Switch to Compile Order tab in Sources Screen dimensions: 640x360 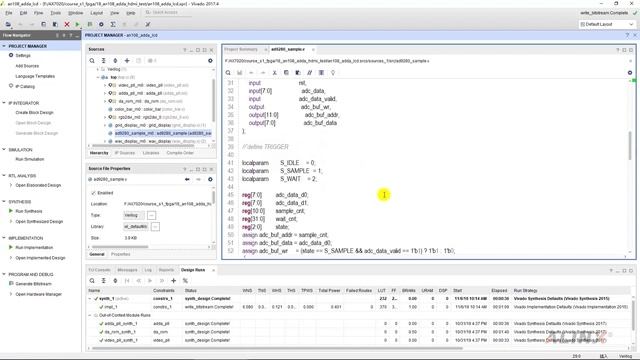(x=180, y=153)
